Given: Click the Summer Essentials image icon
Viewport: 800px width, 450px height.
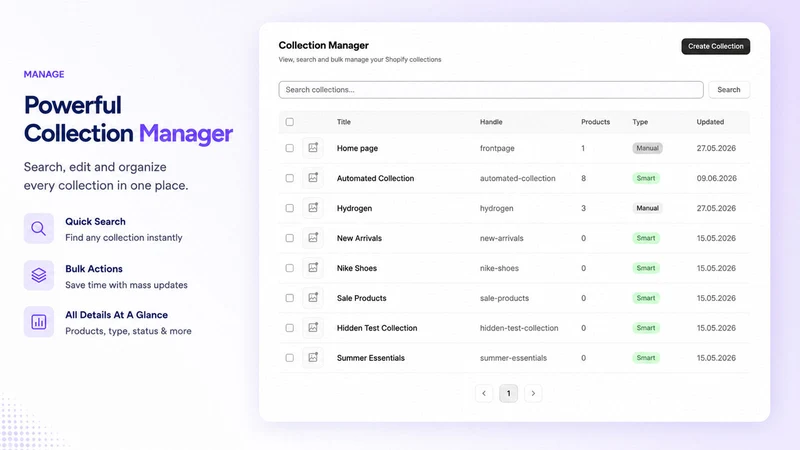Looking at the screenshot, I should point(313,358).
